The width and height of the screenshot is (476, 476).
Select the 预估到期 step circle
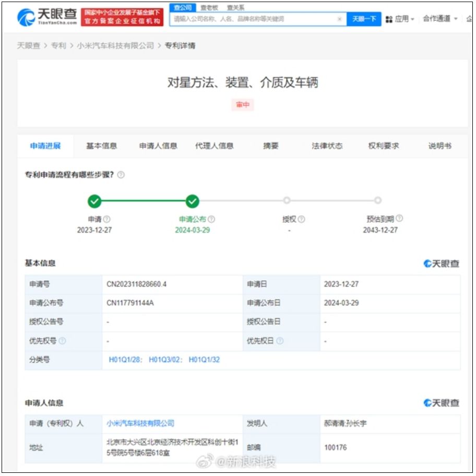(378, 200)
